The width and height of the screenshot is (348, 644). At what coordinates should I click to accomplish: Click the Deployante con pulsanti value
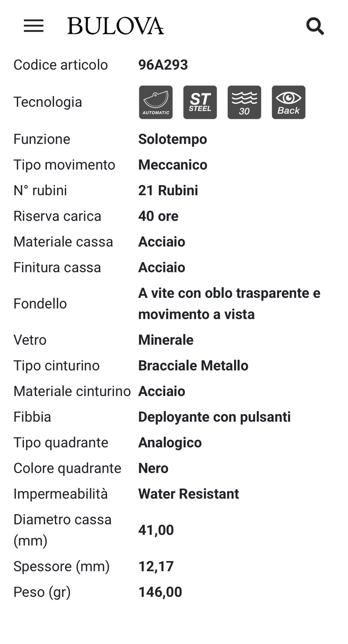click(214, 417)
